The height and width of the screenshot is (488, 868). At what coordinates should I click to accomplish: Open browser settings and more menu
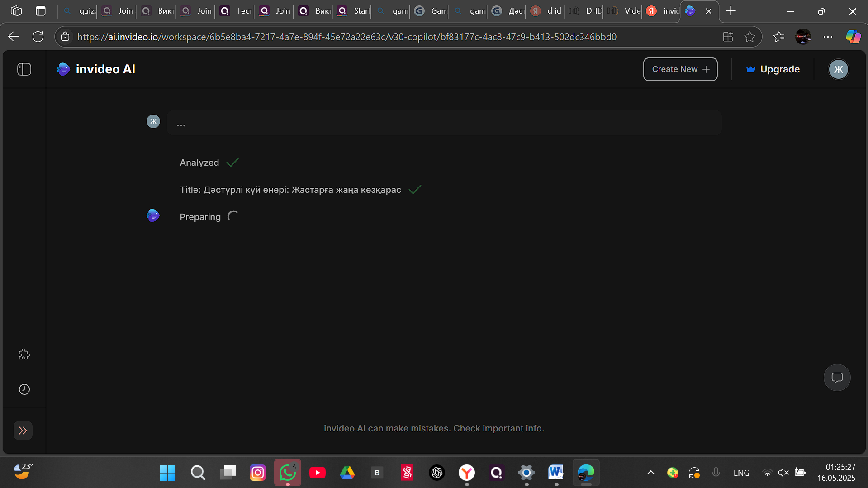[x=828, y=37]
